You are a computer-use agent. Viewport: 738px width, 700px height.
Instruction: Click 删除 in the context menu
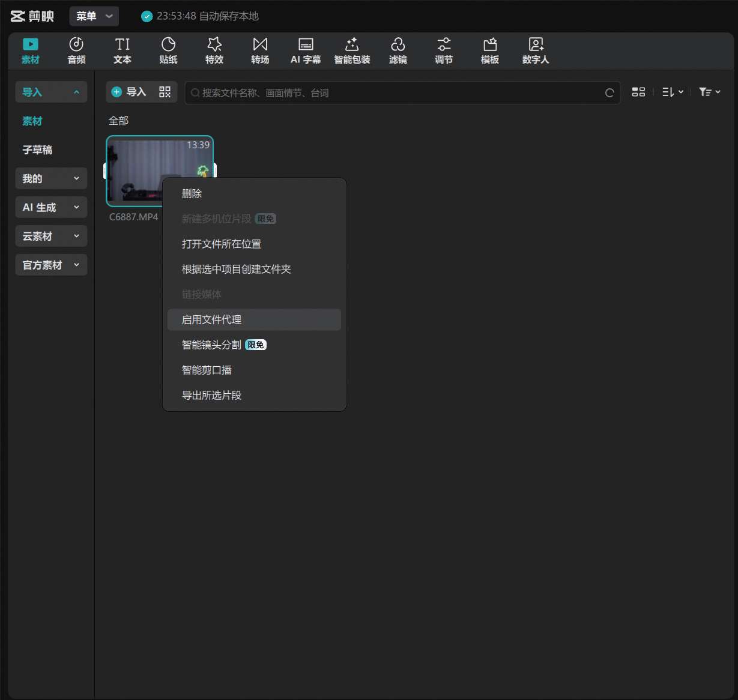pyautogui.click(x=192, y=193)
